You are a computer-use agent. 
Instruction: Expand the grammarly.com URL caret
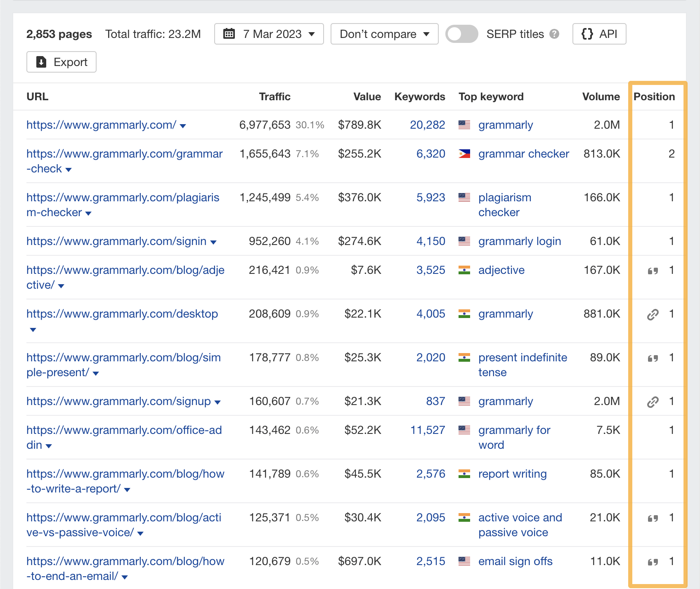tap(183, 126)
